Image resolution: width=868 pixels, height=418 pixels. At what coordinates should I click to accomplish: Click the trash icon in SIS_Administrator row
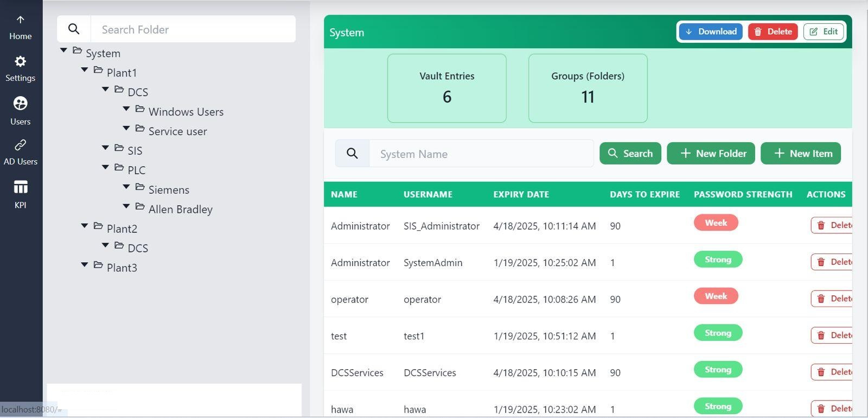(x=821, y=225)
